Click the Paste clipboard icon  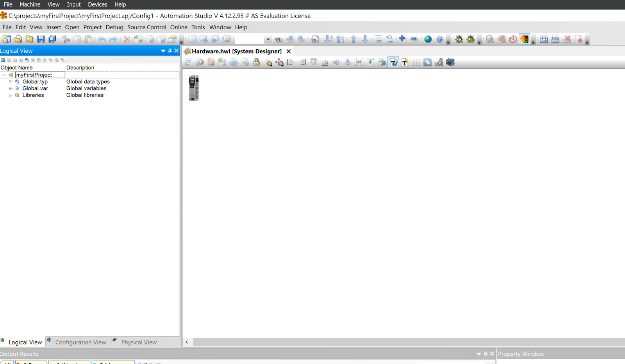click(89, 39)
